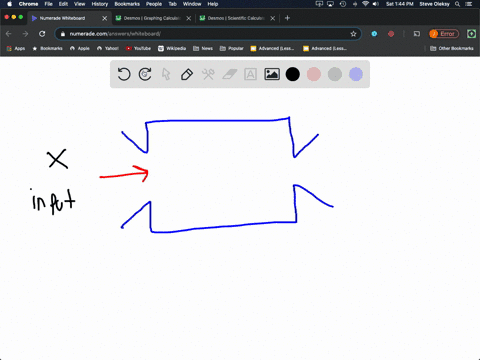Viewport: 480px width, 360px height.
Task: Open the crossed tools icon
Action: 208,74
